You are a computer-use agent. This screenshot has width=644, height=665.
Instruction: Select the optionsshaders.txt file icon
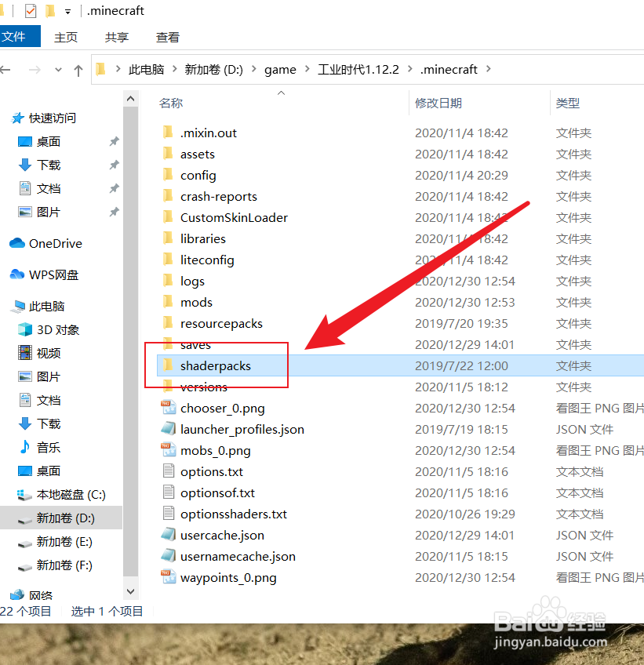coord(169,513)
